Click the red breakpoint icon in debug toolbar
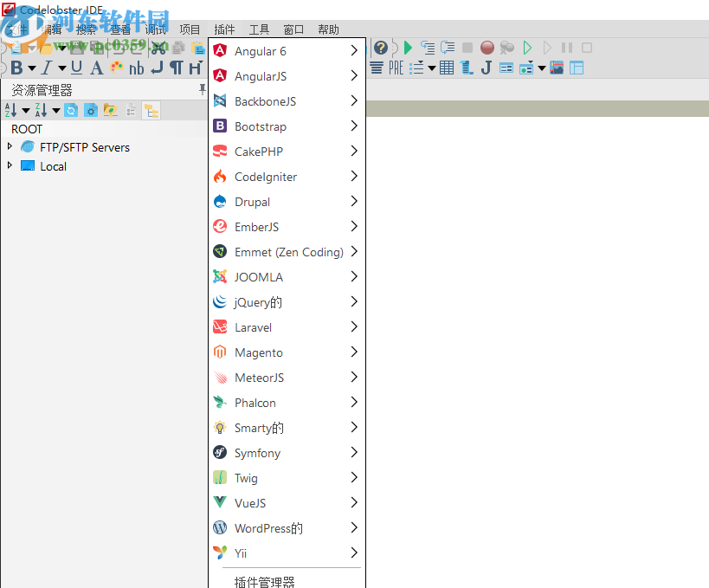The width and height of the screenshot is (709, 588). pyautogui.click(x=487, y=48)
